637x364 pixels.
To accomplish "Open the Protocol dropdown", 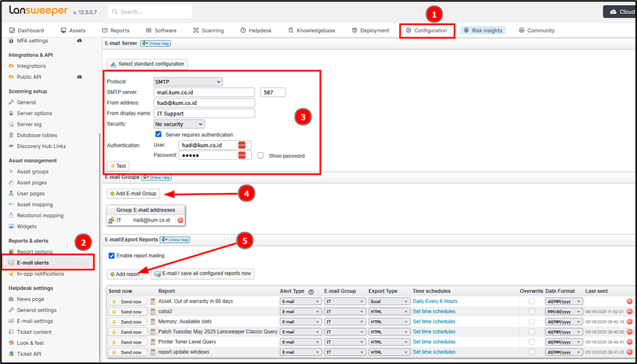I will click(188, 81).
